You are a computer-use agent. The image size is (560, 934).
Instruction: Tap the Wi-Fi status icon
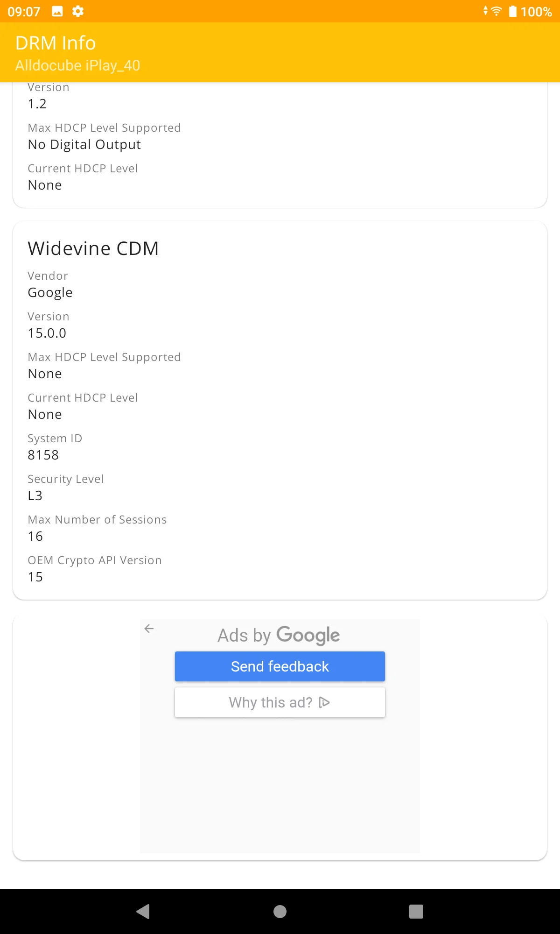click(x=496, y=11)
